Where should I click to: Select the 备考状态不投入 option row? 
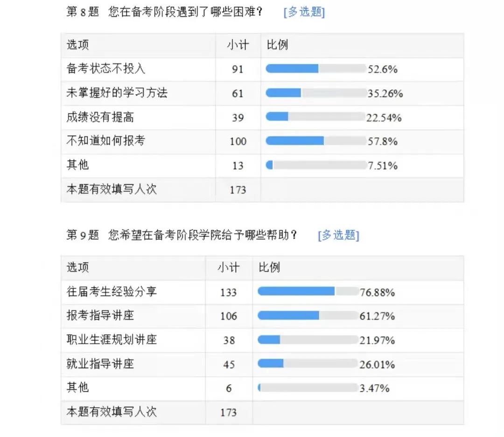point(262,69)
